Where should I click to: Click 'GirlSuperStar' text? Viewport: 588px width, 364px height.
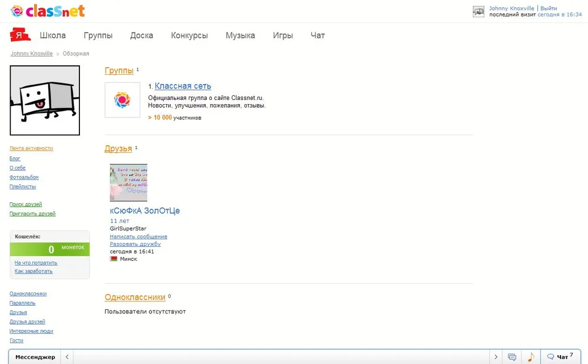tap(128, 229)
